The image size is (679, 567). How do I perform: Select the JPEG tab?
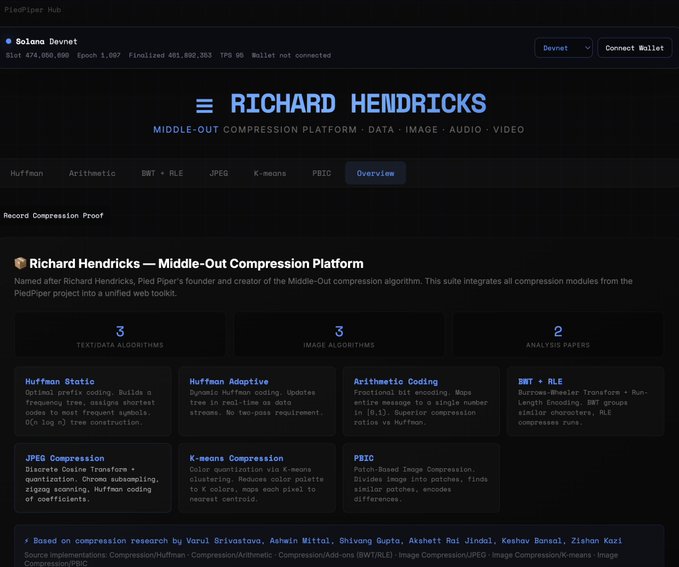(219, 173)
